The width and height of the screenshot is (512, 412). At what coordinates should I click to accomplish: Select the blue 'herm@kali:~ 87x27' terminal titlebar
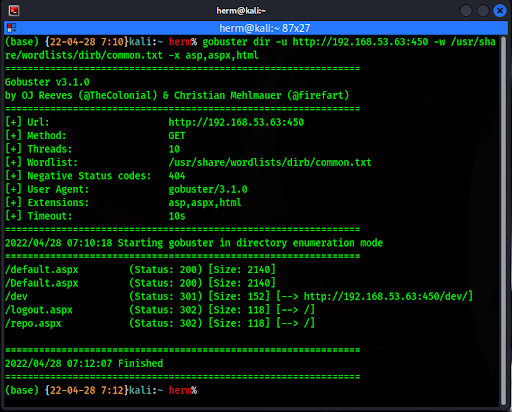point(256,28)
